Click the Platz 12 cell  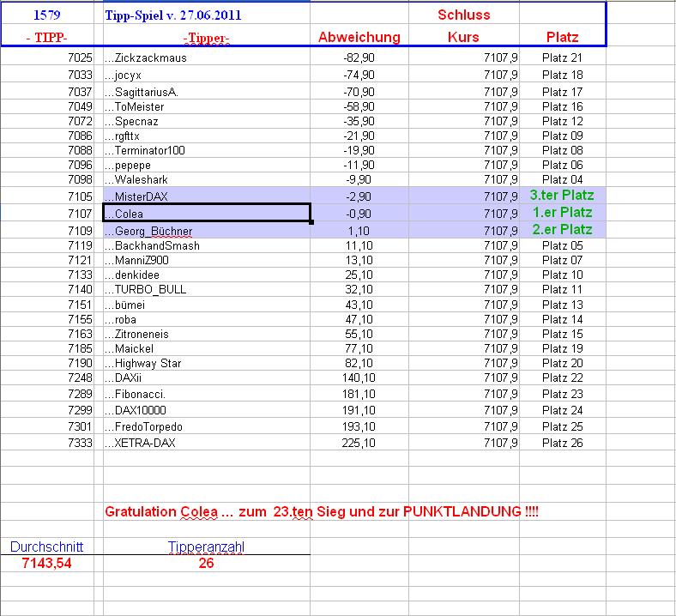tap(562, 121)
